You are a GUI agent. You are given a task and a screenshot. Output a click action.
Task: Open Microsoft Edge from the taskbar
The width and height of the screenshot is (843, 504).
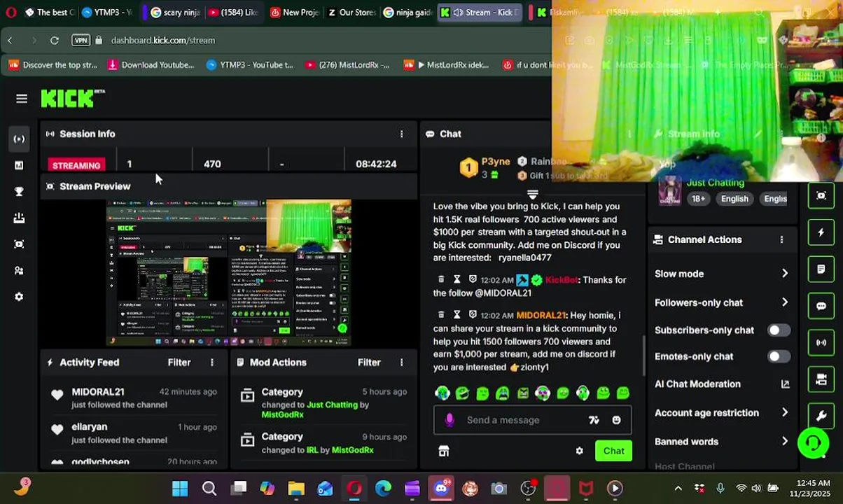click(383, 489)
